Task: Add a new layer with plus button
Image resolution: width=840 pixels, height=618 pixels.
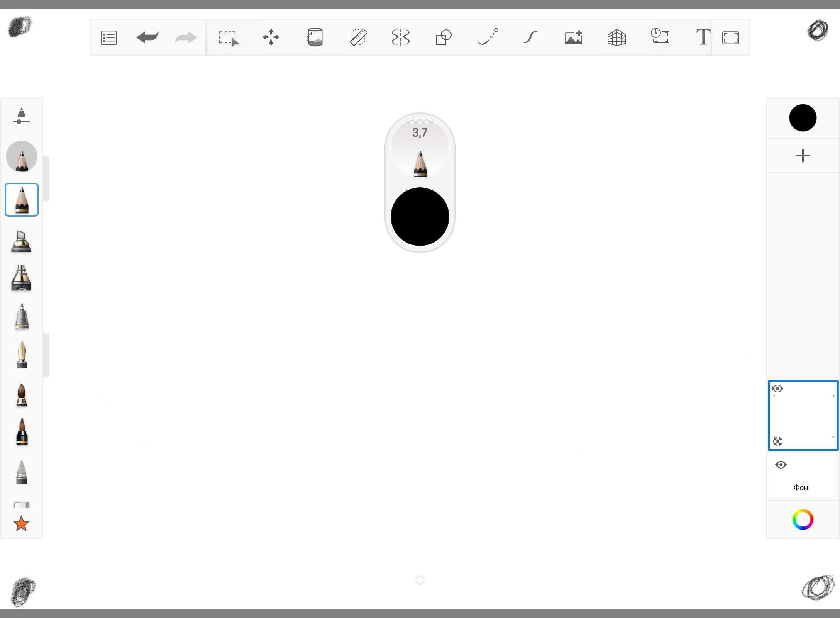Action: coord(803,156)
